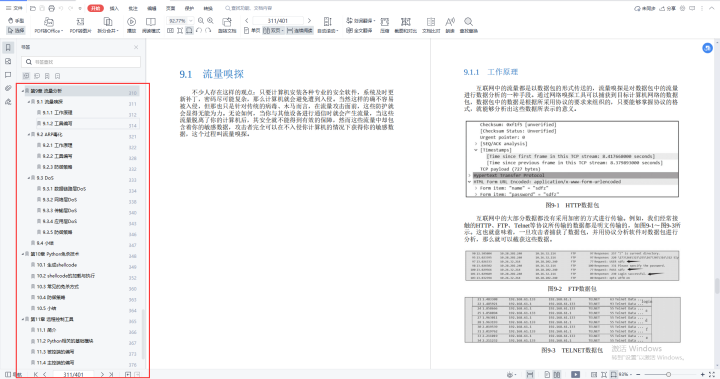Go to the previous page in the toolbar
Viewport: 720px width, 379px height.
247,21
